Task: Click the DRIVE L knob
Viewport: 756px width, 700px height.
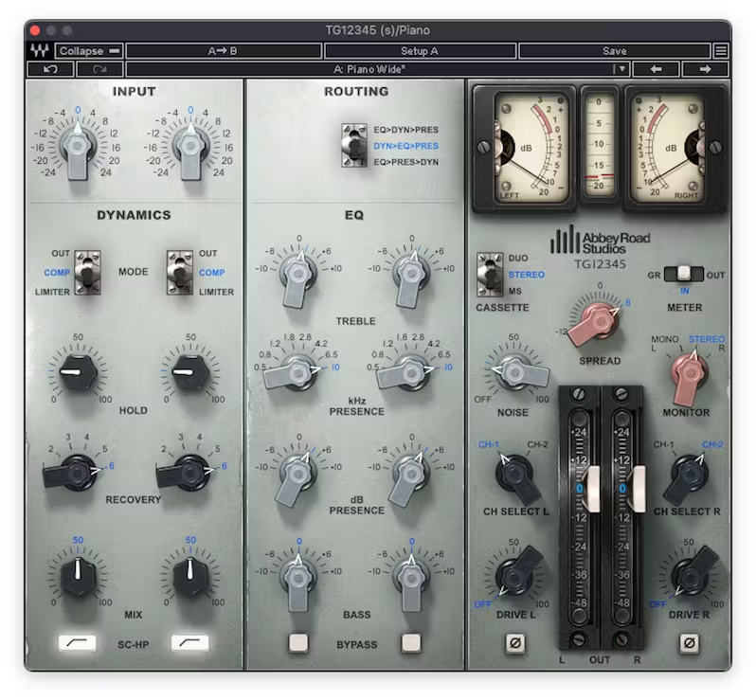Action: tap(514, 577)
